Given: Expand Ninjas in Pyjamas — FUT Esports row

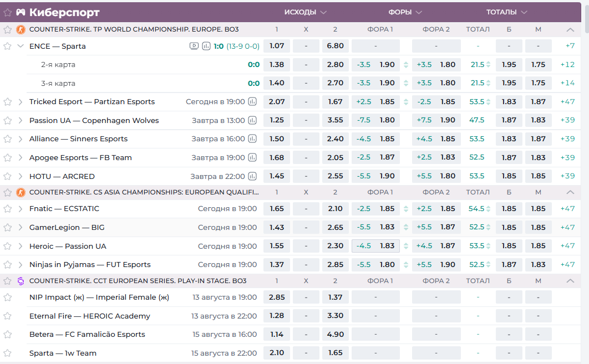Looking at the screenshot, I should click(21, 265).
